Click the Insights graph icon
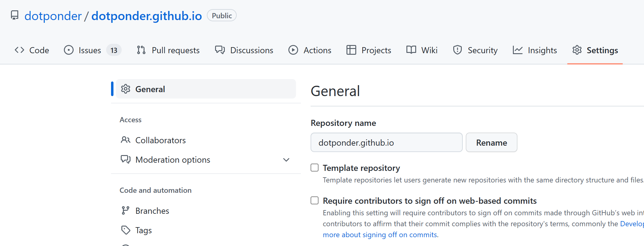The height and width of the screenshot is (246, 644). point(517,50)
